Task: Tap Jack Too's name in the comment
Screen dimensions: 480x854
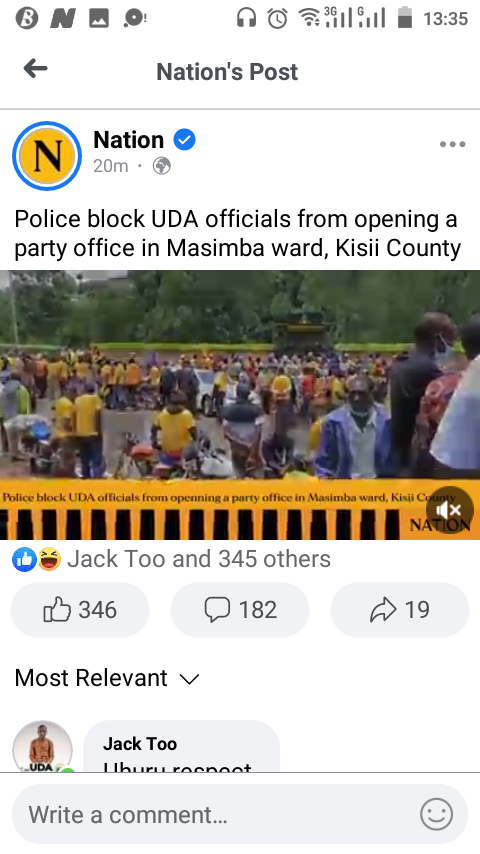Action: point(140,743)
